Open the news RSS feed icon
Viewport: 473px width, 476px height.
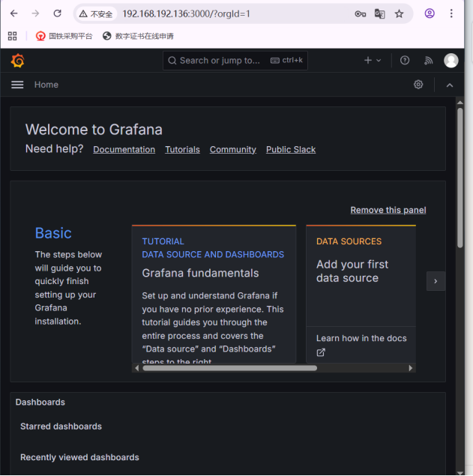428,61
